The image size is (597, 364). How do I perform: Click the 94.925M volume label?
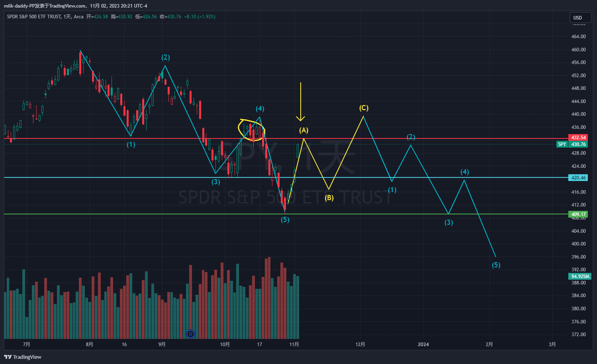[579, 276]
